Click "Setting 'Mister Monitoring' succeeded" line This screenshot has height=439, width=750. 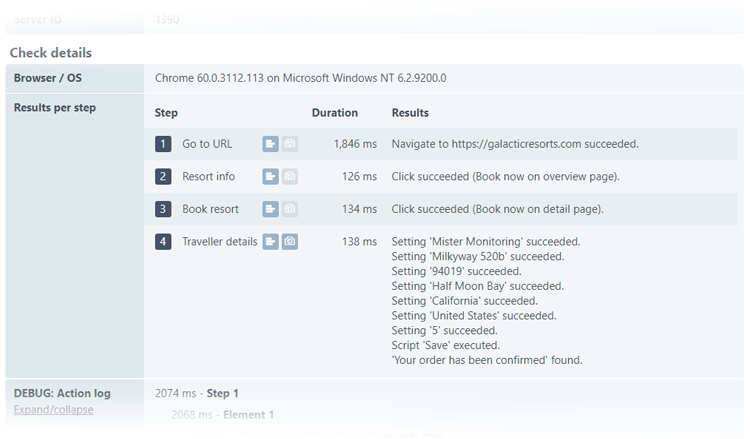pyautogui.click(x=486, y=241)
